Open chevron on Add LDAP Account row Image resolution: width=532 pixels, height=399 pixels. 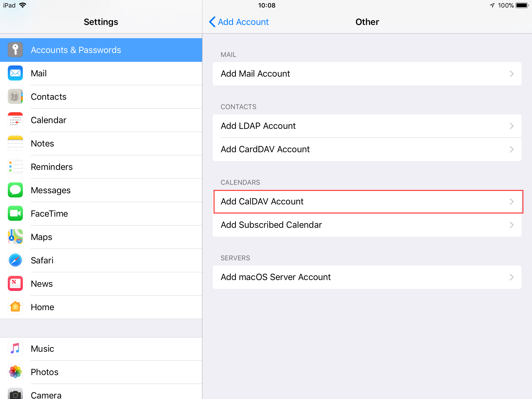(x=511, y=126)
